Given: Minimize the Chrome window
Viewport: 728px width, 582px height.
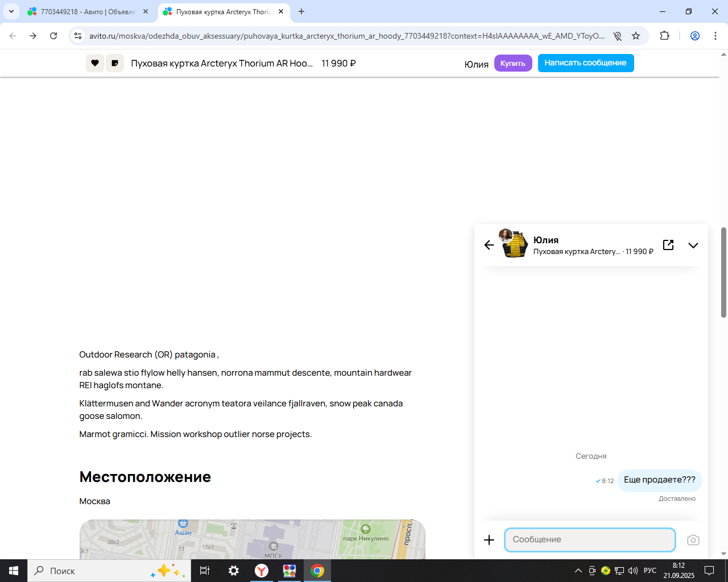Looking at the screenshot, I should pos(663,11).
